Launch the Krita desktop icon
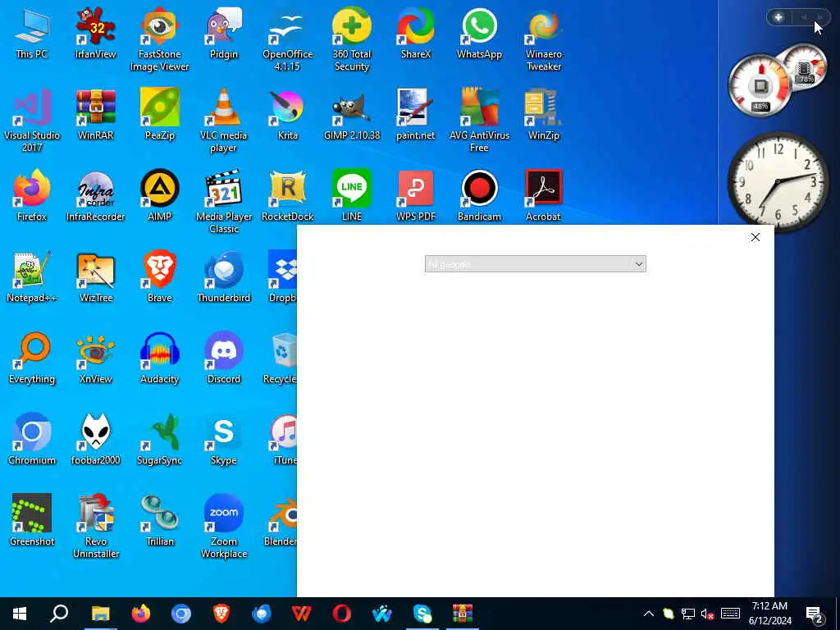The width and height of the screenshot is (840, 630). tap(288, 115)
